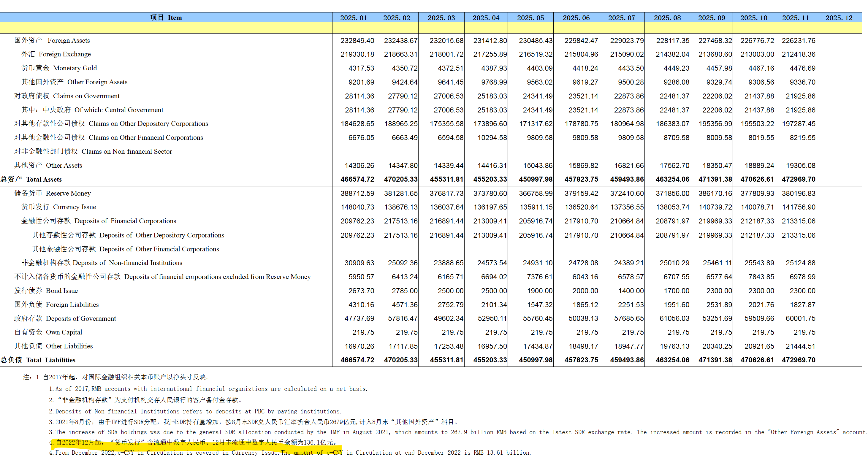Click the Bond Issue row label
The width and height of the screenshot is (868, 460).
[x=46, y=291]
